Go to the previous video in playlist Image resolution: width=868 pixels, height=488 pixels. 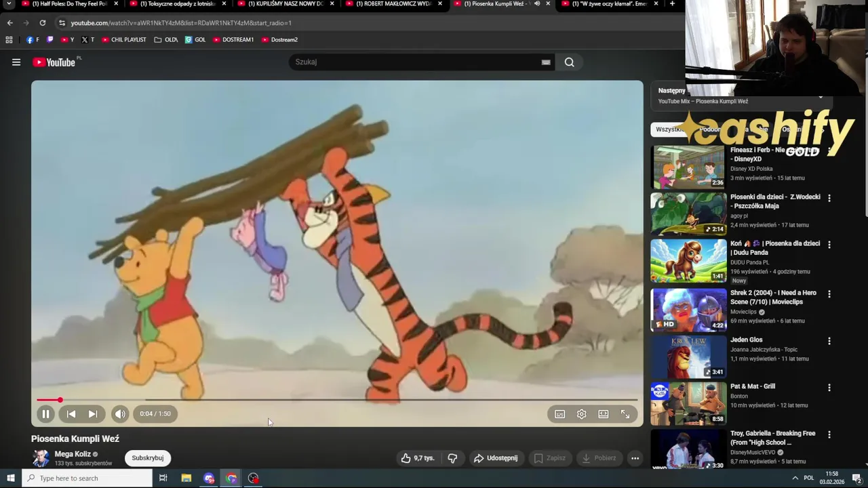[71, 413]
